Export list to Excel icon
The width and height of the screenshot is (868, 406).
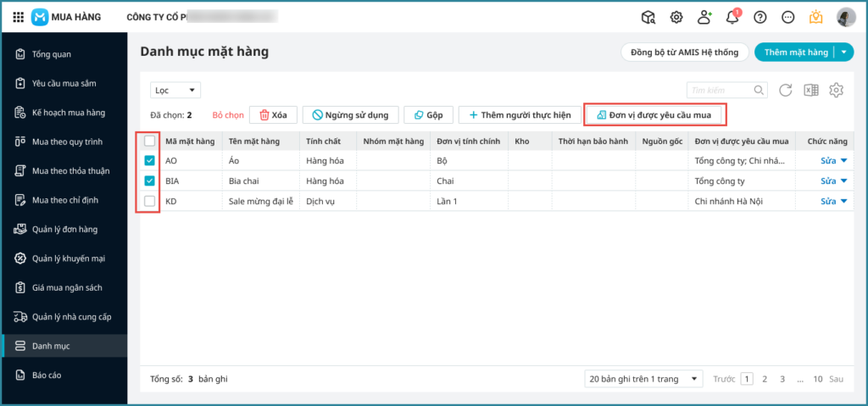tap(811, 90)
